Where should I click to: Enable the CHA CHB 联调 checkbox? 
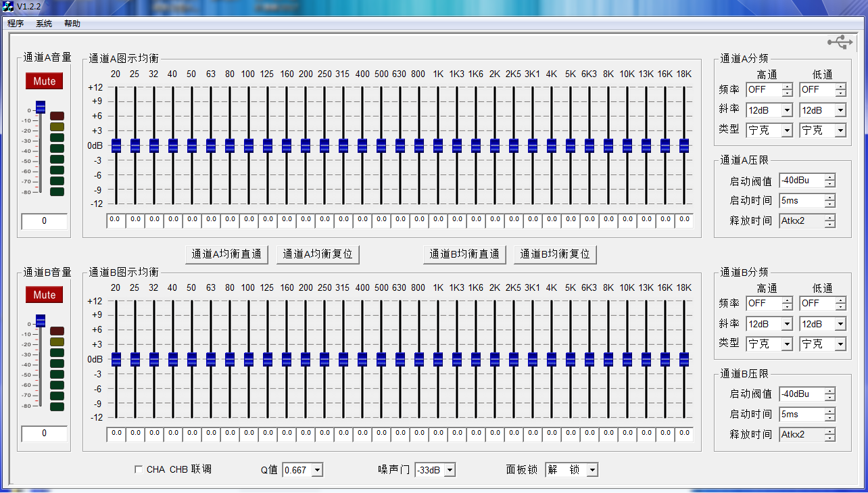139,469
